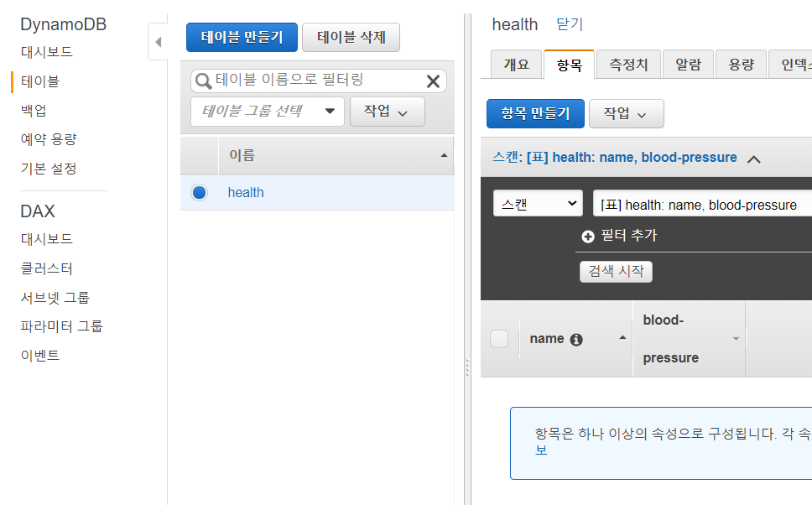Click the 테이블 삭제 button
812x505 pixels.
(351, 37)
